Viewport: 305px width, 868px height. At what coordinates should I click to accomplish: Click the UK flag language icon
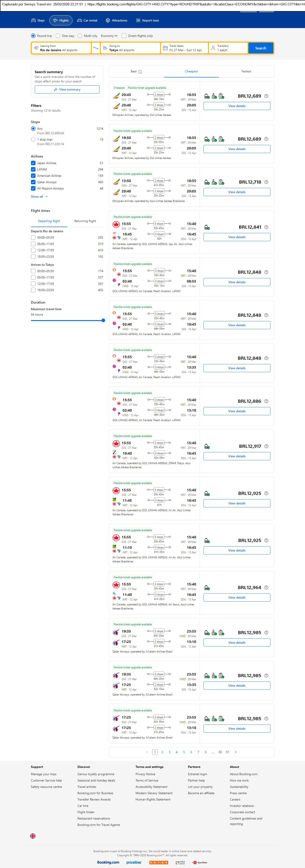coord(33,836)
